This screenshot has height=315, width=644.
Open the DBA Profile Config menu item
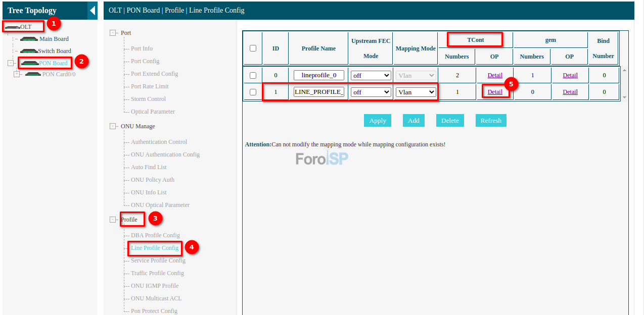pos(155,235)
